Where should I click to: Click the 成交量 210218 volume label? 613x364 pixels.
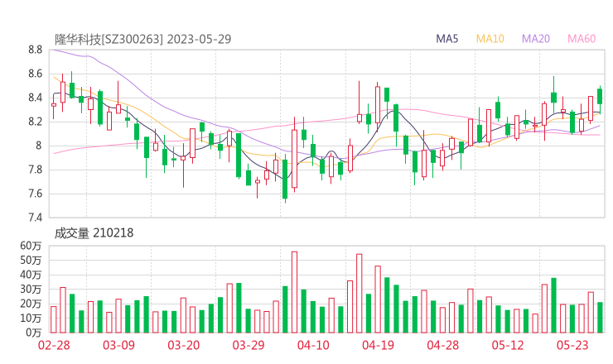94,233
